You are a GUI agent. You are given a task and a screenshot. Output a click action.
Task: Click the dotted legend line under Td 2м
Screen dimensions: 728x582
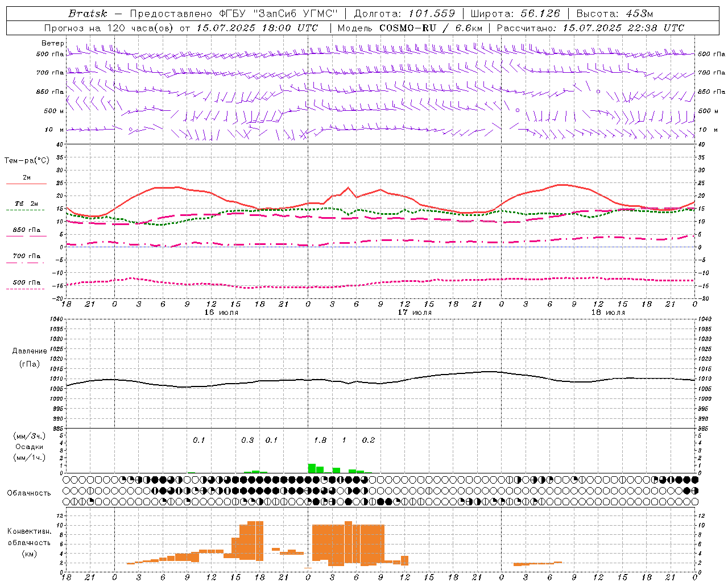[x=26, y=210]
